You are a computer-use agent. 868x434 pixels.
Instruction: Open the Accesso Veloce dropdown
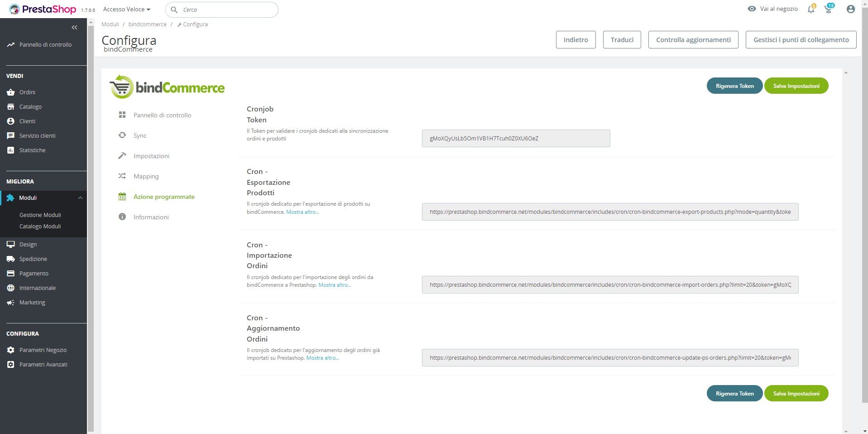tap(126, 10)
